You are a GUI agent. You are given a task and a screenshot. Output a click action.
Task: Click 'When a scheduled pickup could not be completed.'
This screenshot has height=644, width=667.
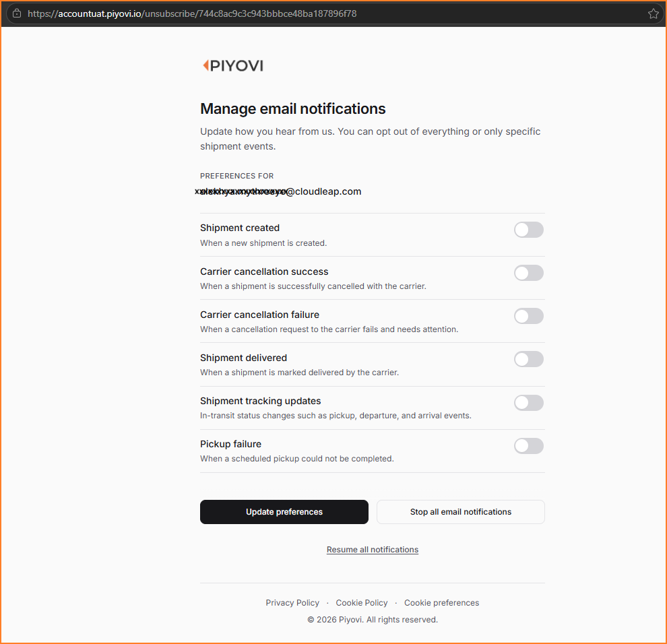[x=297, y=459]
